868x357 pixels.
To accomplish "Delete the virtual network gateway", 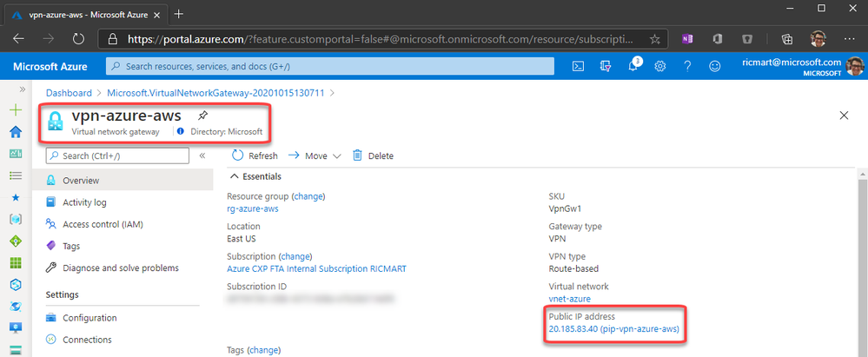I will (x=373, y=156).
